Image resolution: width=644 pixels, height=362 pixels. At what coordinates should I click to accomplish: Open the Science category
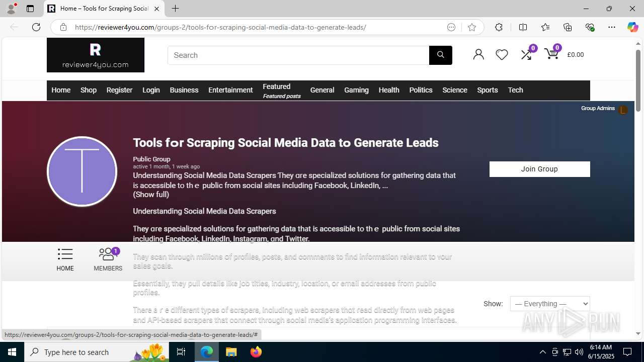455,90
